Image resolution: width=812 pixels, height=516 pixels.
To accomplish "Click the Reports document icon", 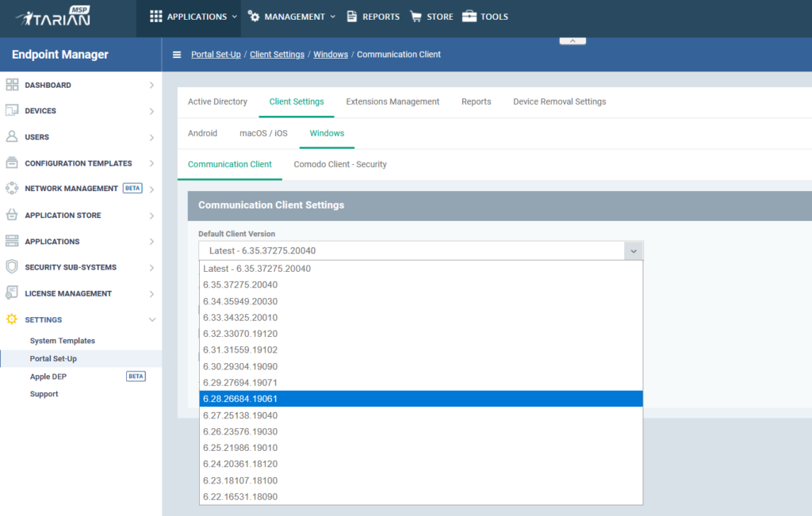I will tap(351, 17).
